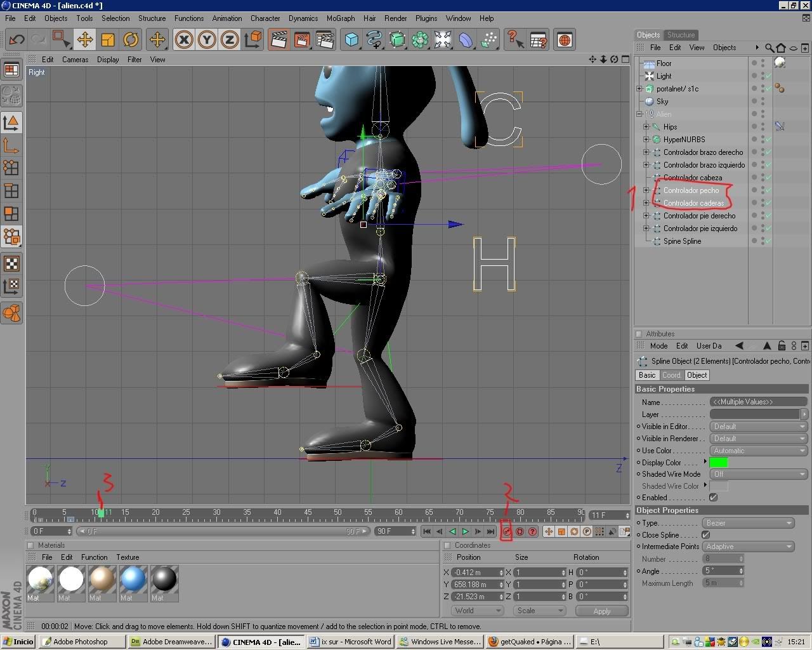812x650 pixels.
Task: Select the blue material sphere thumbnail
Action: 133,580
